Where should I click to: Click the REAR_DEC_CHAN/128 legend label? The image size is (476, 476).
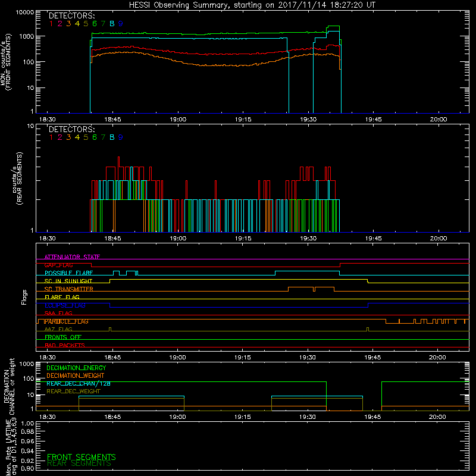tap(79, 383)
